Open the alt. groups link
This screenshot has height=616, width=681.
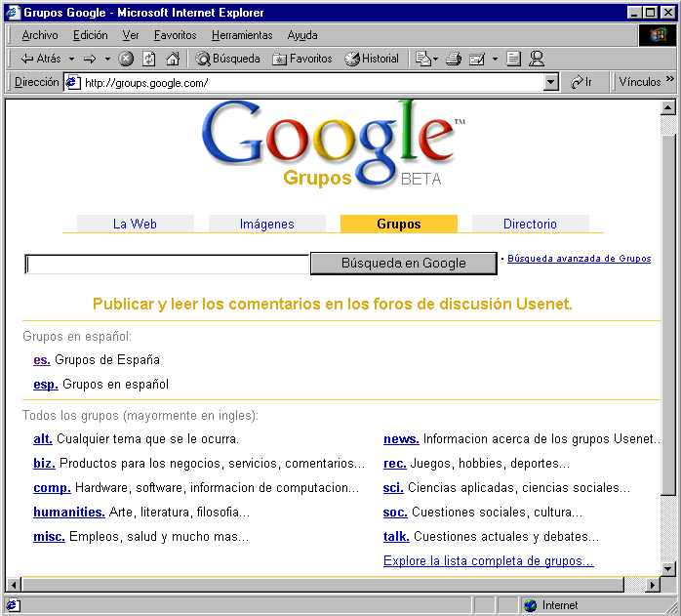[43, 439]
